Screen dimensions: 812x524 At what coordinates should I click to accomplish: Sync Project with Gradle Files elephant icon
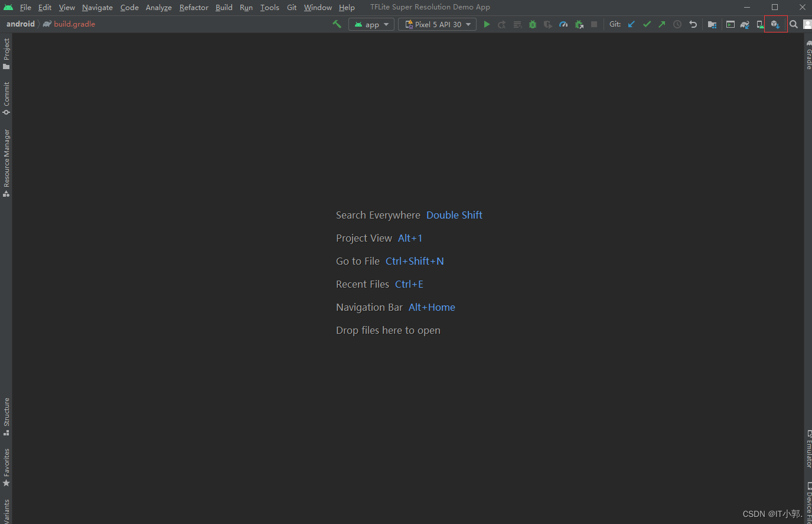(745, 24)
